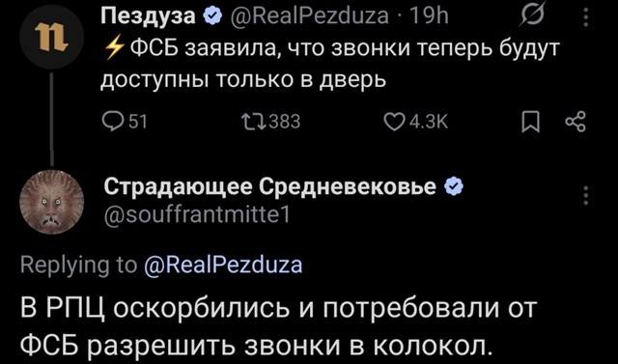
Task: Click the @souffrantmitte1 handle
Action: click(x=197, y=215)
